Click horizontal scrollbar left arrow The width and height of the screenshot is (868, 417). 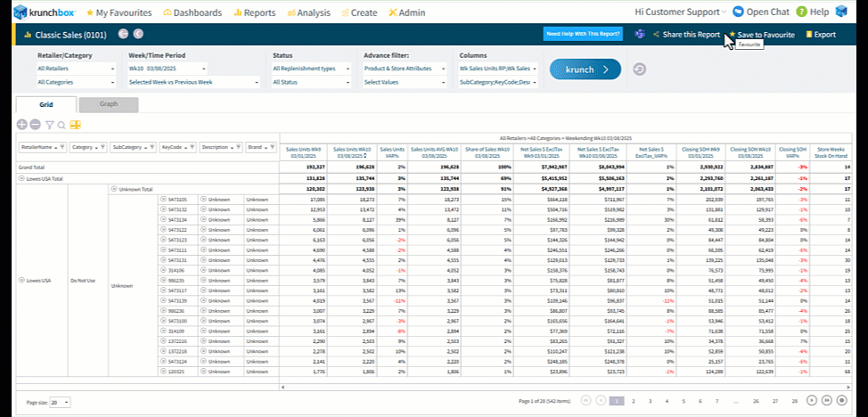[283, 387]
